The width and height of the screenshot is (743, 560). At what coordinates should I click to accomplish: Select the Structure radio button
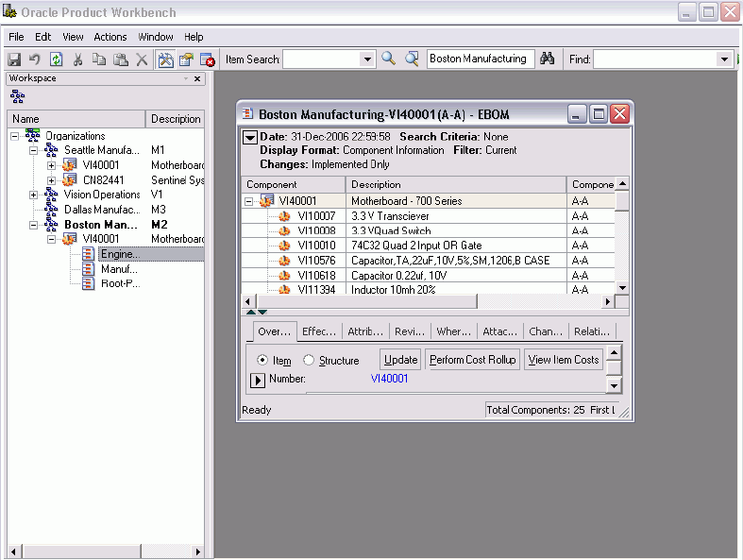pos(309,360)
